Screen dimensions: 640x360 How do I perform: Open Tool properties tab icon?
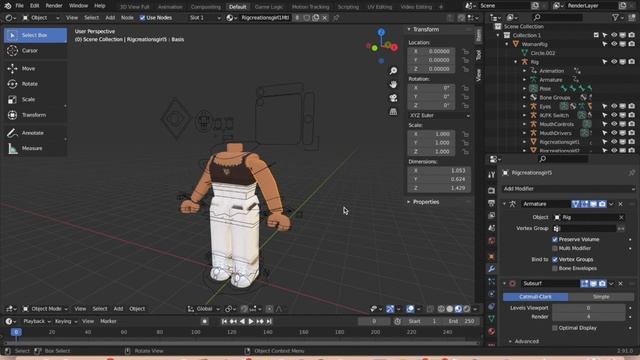[491, 175]
